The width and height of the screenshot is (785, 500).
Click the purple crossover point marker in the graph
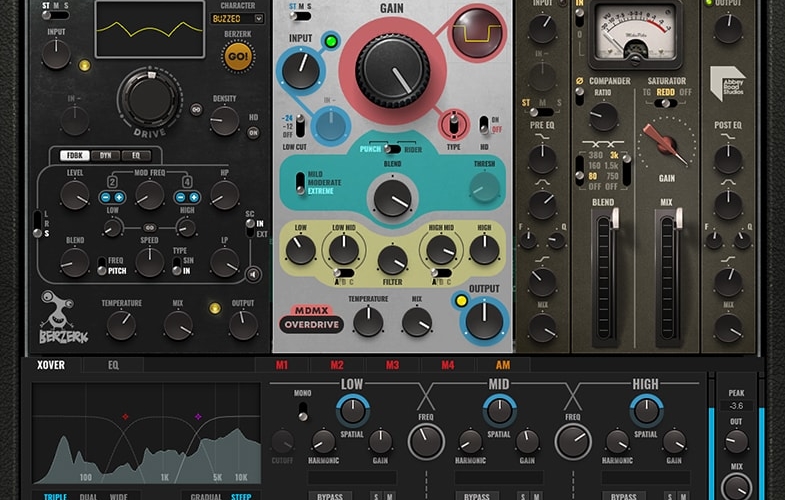[x=198, y=416]
